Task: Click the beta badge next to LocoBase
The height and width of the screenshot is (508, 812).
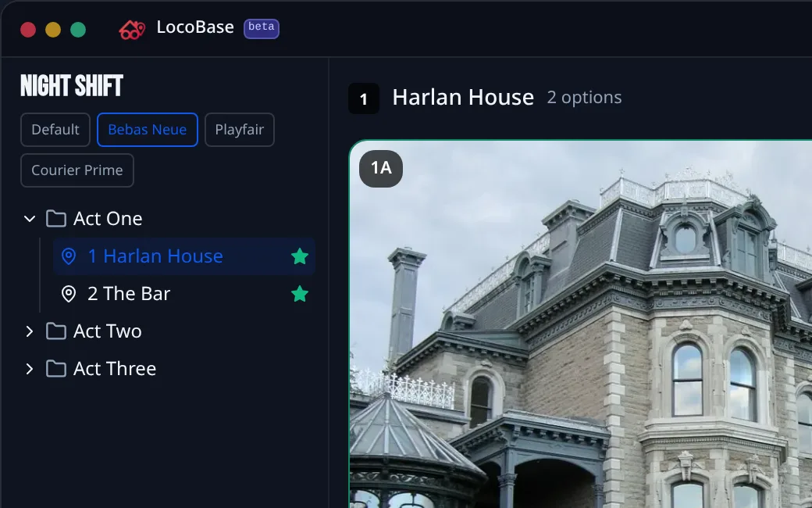Action: tap(262, 28)
